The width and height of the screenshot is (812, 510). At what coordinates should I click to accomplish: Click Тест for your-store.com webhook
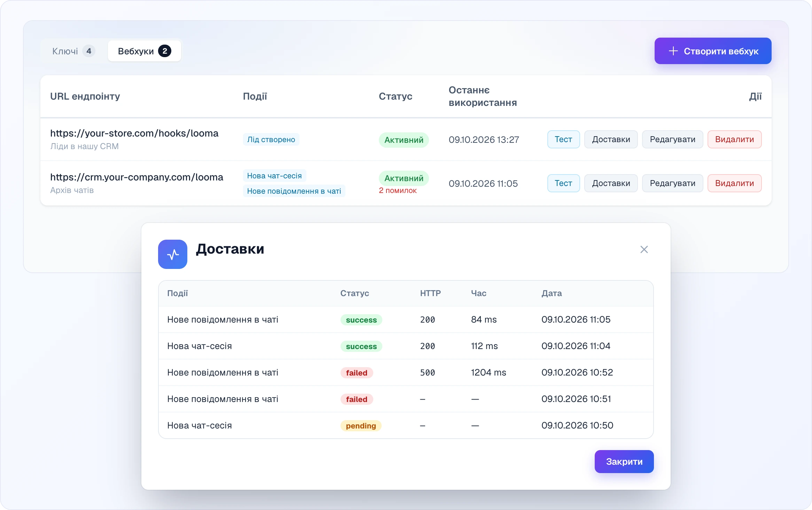click(563, 139)
